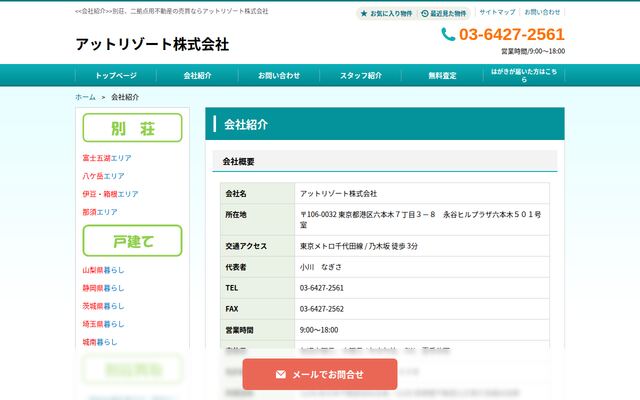Open 城南暮らし link
The image size is (640, 400).
(x=100, y=342)
